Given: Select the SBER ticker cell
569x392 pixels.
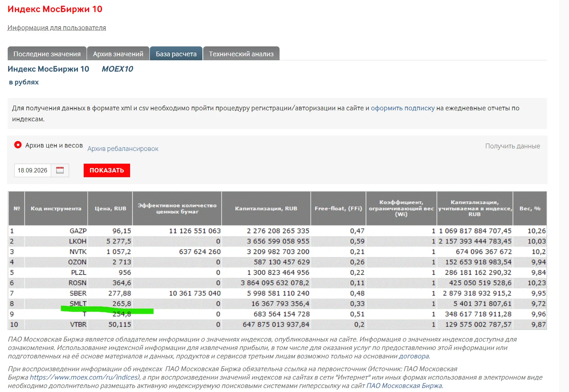Looking at the screenshot, I should (x=78, y=293).
